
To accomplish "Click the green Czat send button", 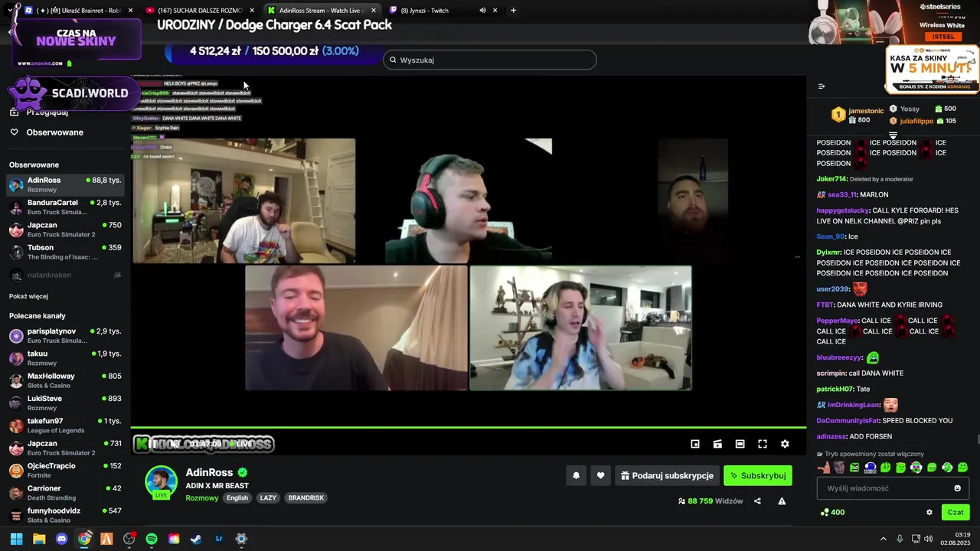I will tap(955, 512).
